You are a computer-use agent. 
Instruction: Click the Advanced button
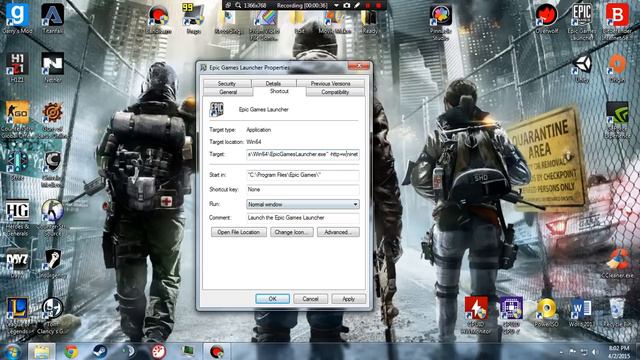pyautogui.click(x=338, y=232)
